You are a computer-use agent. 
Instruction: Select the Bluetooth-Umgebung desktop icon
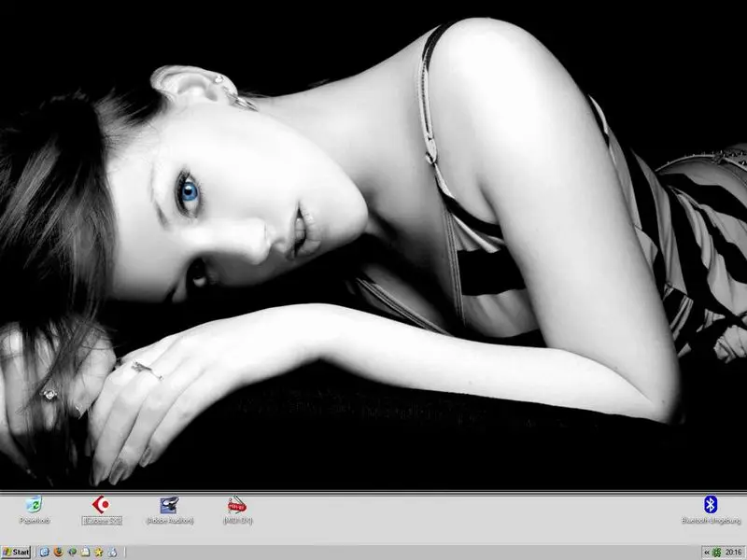710,505
